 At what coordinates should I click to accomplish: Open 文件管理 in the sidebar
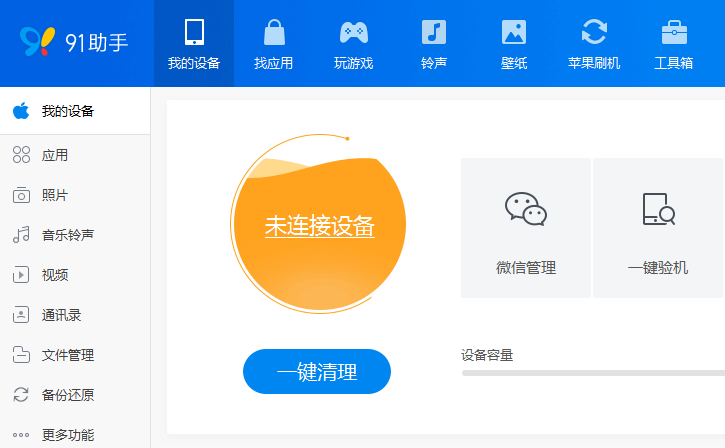pos(68,355)
